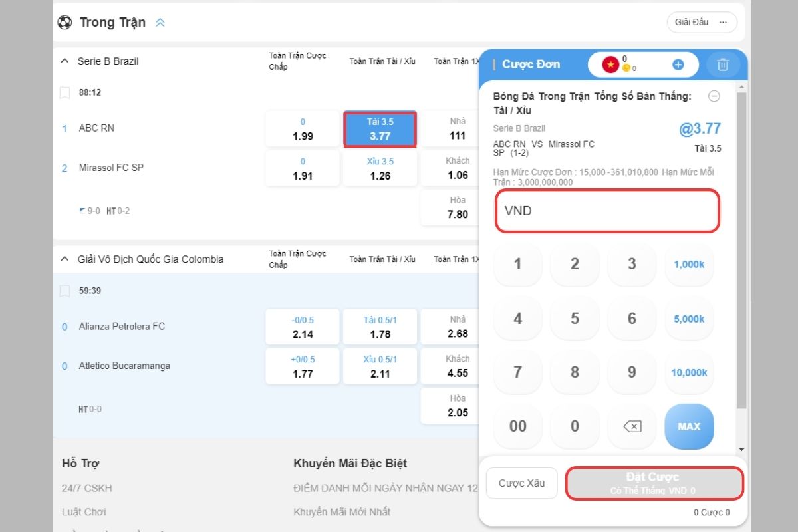Collapse the Trong Trận section chevron
The width and height of the screenshot is (798, 532).
160,22
